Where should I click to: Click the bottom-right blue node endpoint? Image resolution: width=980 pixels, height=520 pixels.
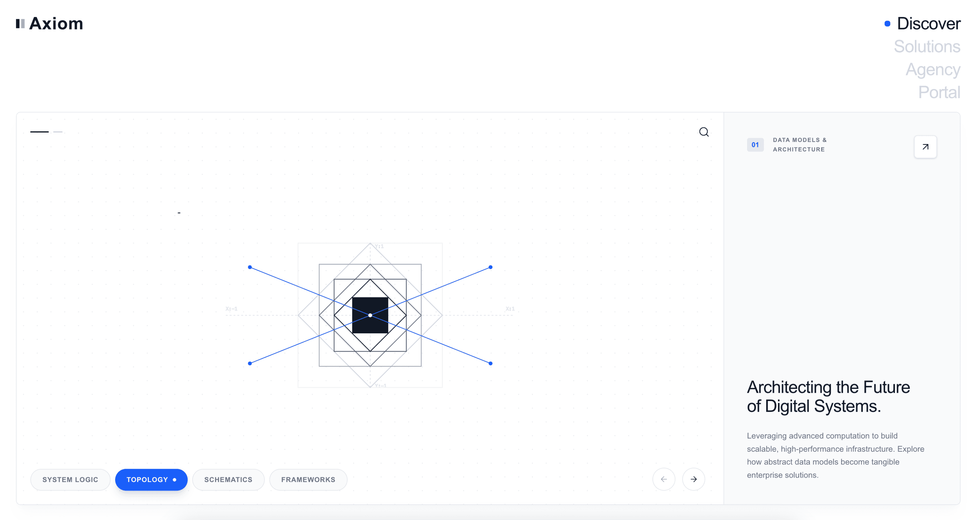click(490, 364)
